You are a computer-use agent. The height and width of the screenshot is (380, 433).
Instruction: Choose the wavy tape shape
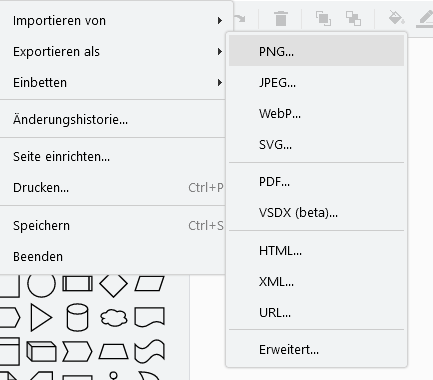pyautogui.click(x=149, y=351)
